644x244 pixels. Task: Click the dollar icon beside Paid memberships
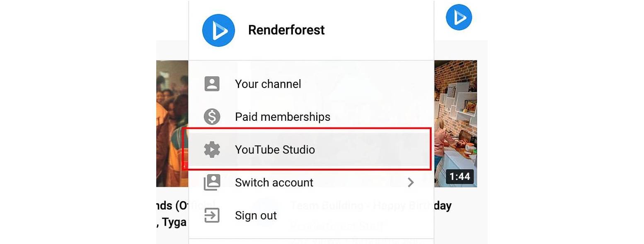[212, 117]
